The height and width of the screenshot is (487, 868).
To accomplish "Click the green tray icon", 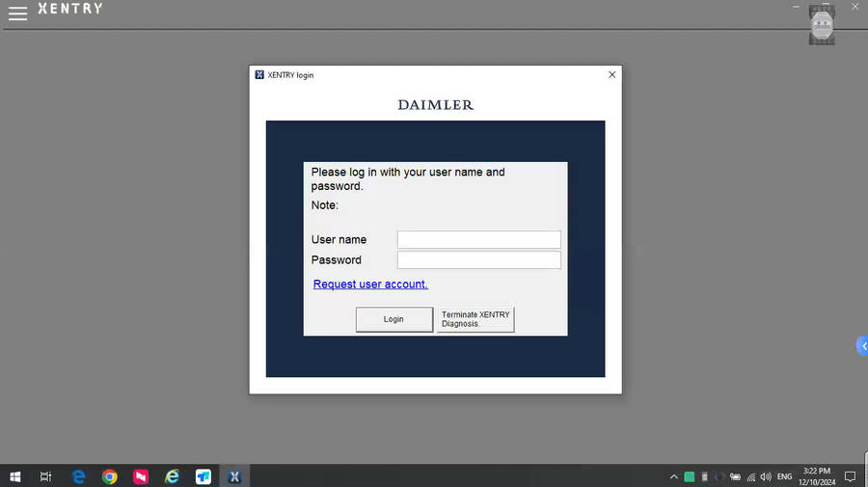I will coord(690,476).
